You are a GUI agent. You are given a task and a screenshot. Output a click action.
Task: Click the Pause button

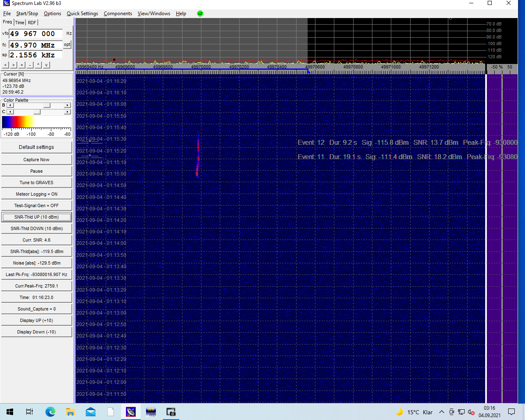pyautogui.click(x=37, y=171)
